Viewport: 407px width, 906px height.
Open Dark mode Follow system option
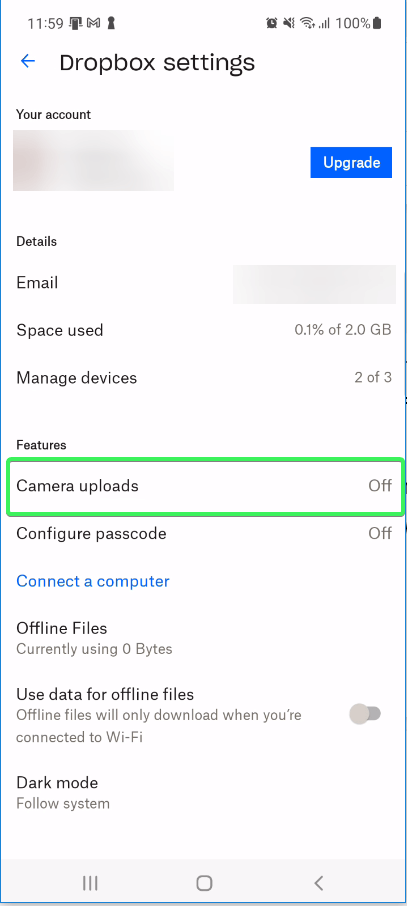(204, 792)
